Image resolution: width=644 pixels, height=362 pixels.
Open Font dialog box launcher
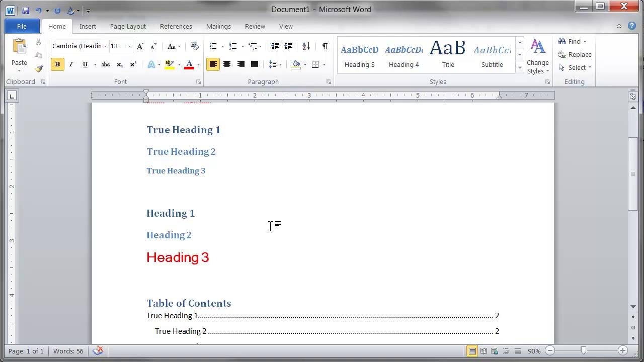click(x=198, y=82)
